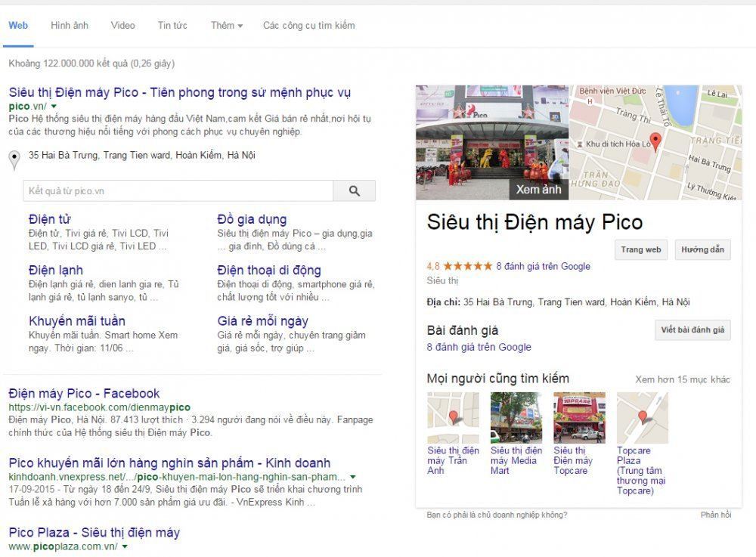The height and width of the screenshot is (557, 756).
Task: Switch to the Hình ảnh tab
Action: pos(70,26)
